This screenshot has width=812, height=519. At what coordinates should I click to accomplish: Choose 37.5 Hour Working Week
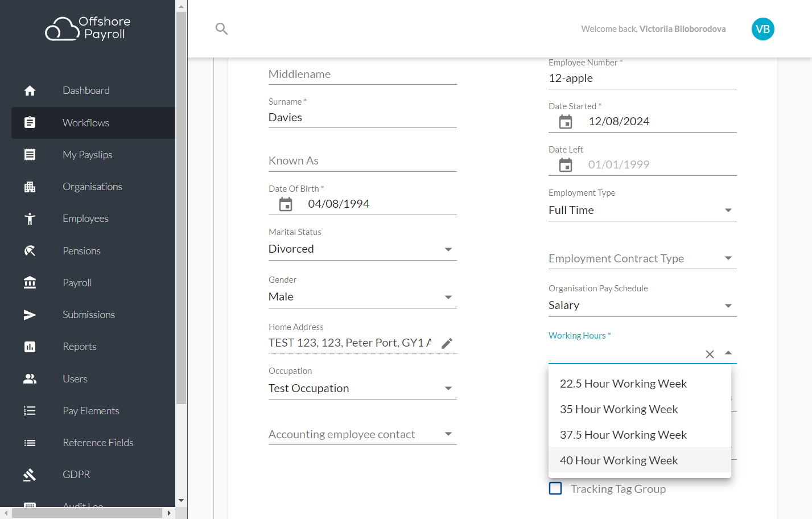tap(640, 435)
